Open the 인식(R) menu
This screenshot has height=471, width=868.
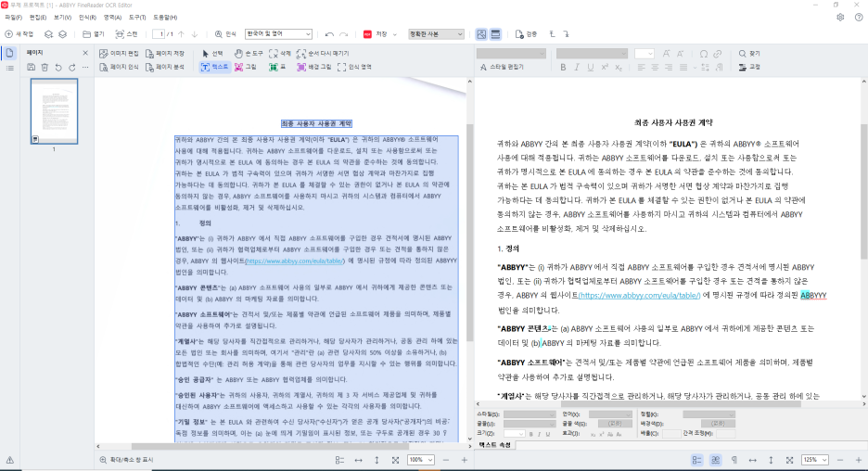(87, 18)
